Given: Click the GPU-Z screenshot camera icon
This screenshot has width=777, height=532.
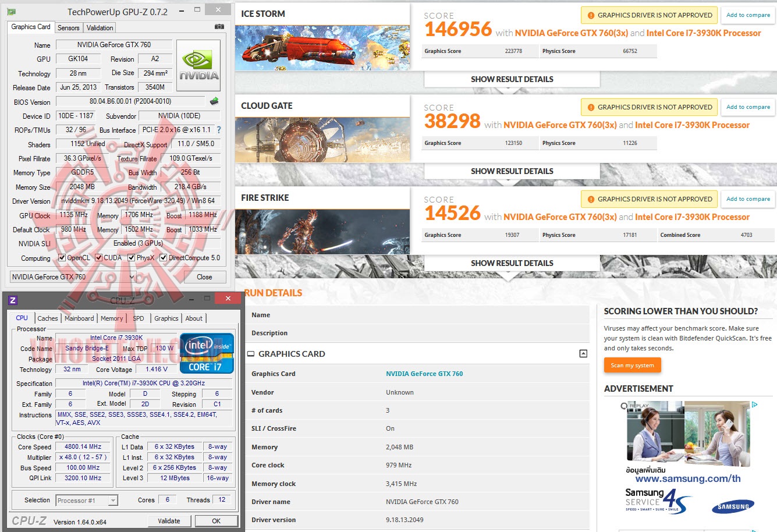Looking at the screenshot, I should 219,27.
